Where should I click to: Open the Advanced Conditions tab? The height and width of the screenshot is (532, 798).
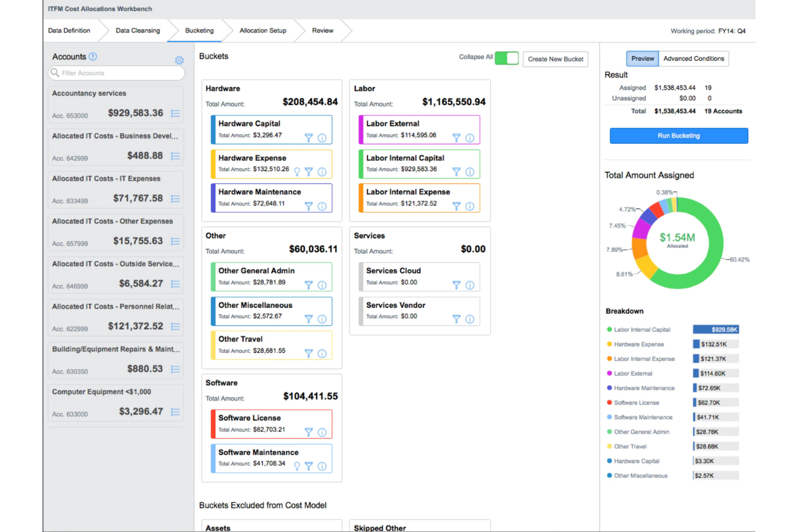pyautogui.click(x=694, y=58)
